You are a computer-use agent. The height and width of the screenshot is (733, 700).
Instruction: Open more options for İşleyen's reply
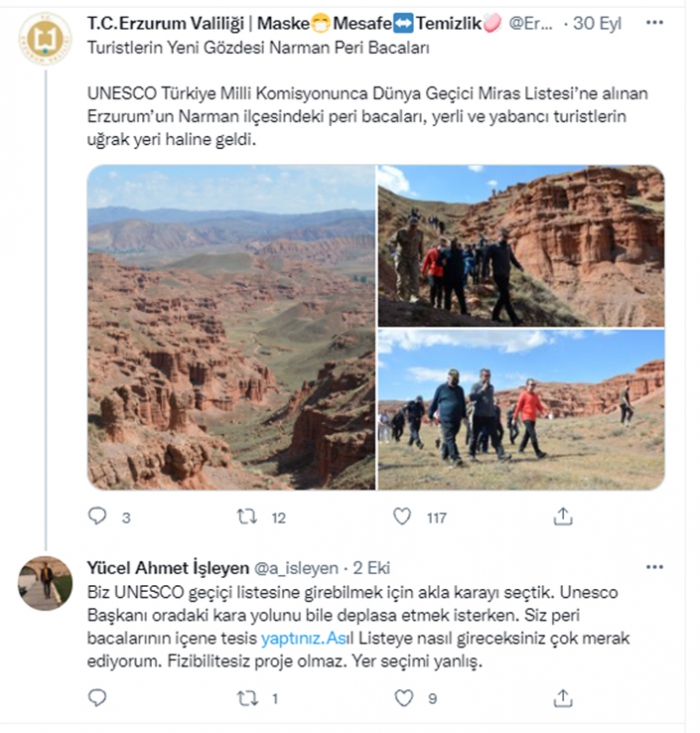pyautogui.click(x=654, y=567)
